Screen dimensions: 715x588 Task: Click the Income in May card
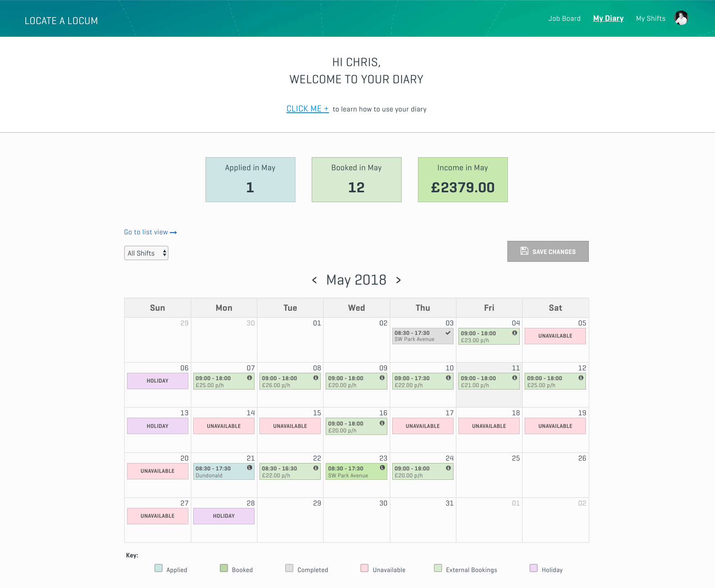click(463, 180)
